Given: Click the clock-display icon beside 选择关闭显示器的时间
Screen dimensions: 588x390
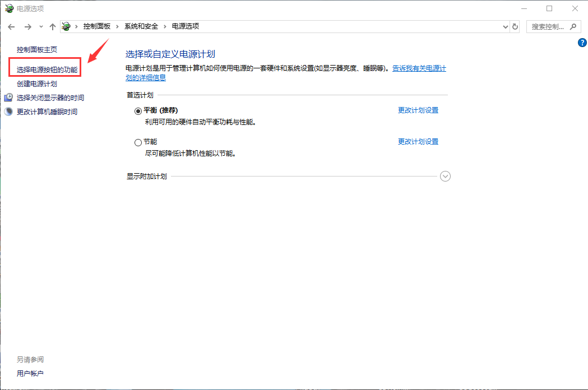Looking at the screenshot, I should (x=8, y=97).
